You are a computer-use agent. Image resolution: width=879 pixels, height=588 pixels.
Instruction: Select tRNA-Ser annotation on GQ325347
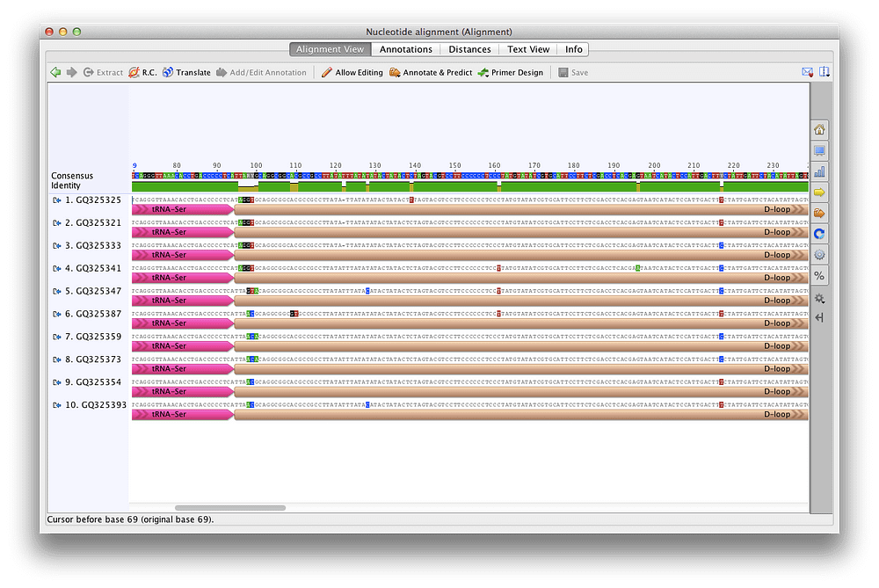[183, 301]
